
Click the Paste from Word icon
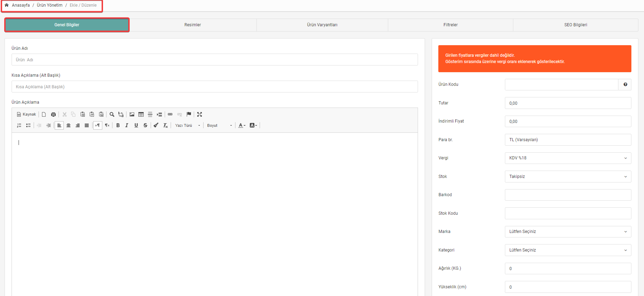[x=101, y=115]
